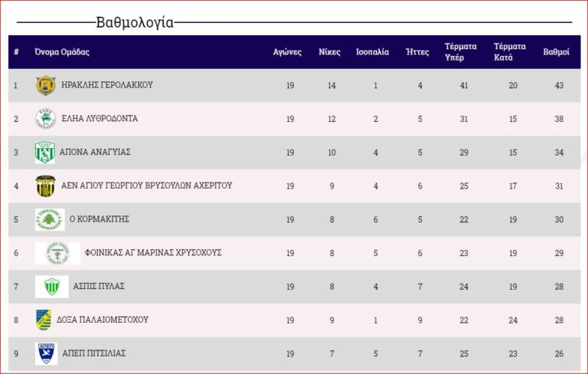Open the ΗΡΑΚΛΗΣ ΓΕΡΟΛΑΚΚΟΥ team name link
The height and width of the screenshot is (374, 588).
(x=106, y=85)
